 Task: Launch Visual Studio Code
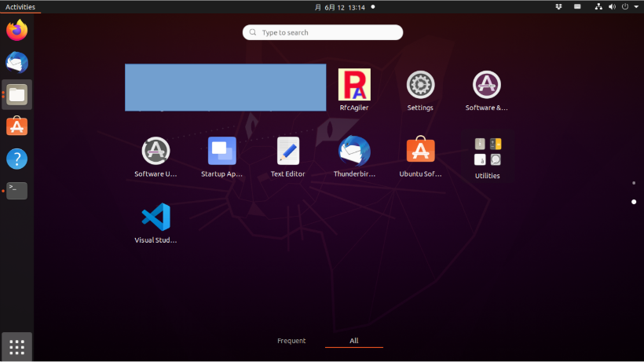[156, 222]
